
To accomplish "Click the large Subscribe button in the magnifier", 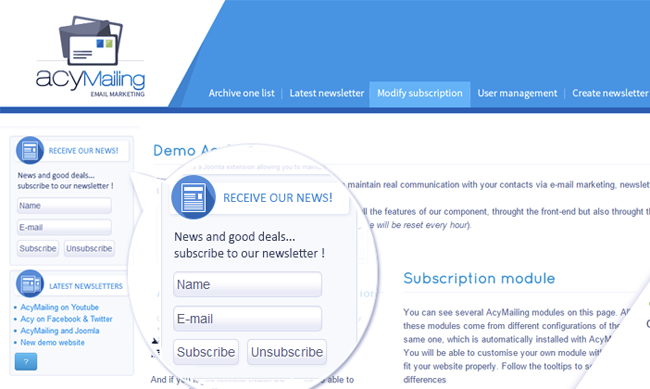I will [x=206, y=352].
